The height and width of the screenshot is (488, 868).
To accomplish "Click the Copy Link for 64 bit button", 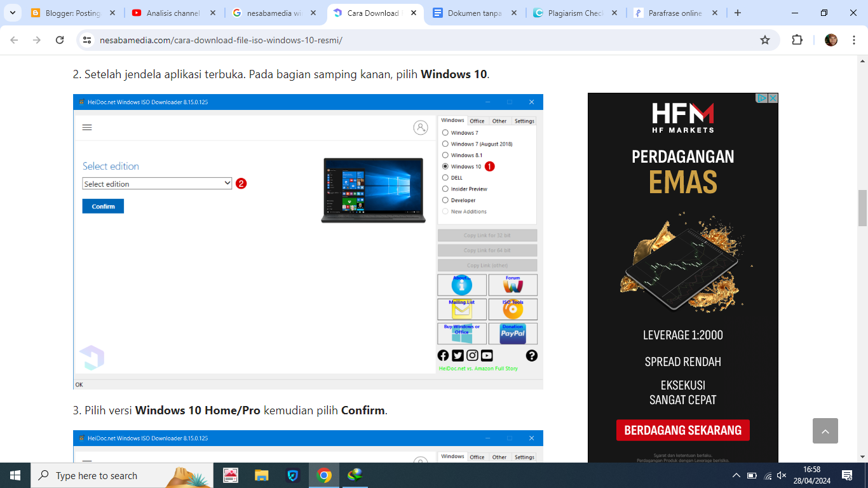I will click(487, 250).
